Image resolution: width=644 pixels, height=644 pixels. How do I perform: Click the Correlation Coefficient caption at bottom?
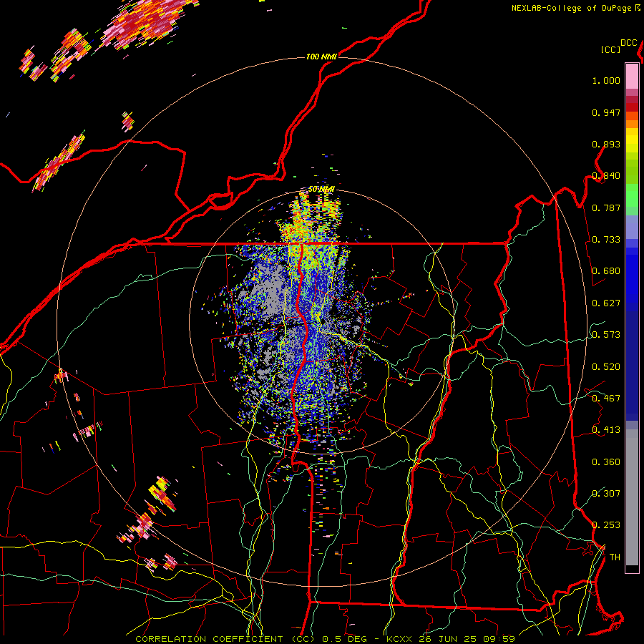[x=325, y=639]
